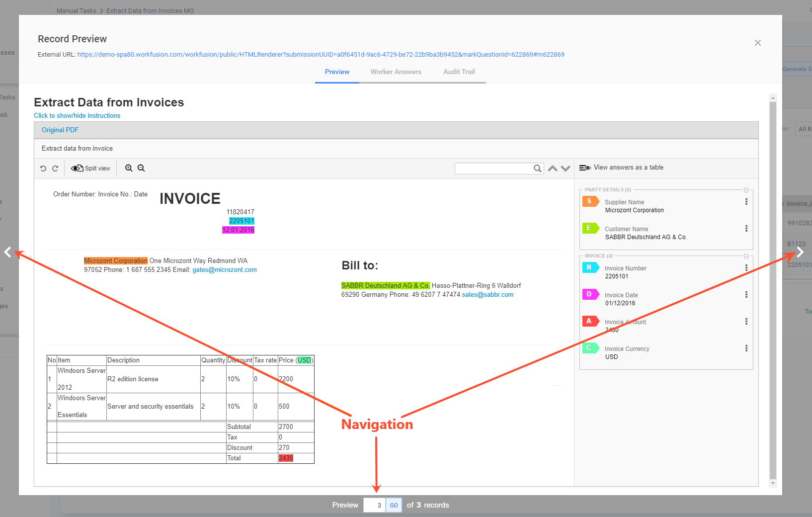Switch to the Worker Answers tab
Viewport: 812px width, 517px height.
pos(396,72)
